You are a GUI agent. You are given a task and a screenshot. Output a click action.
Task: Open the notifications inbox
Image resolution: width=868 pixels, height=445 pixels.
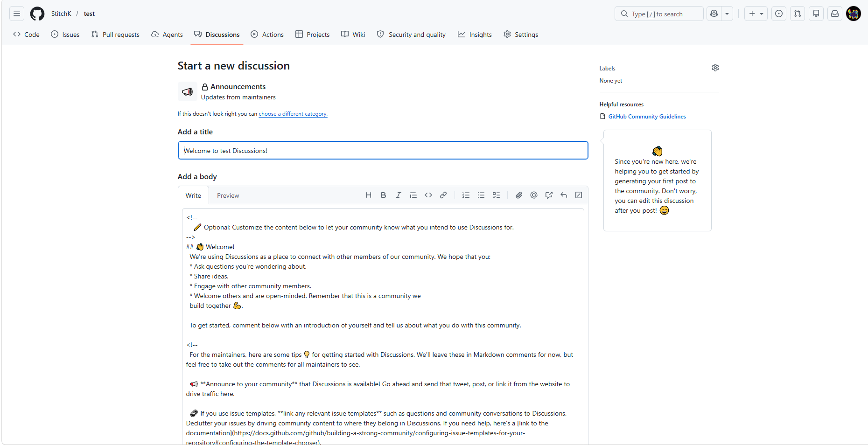pos(835,14)
